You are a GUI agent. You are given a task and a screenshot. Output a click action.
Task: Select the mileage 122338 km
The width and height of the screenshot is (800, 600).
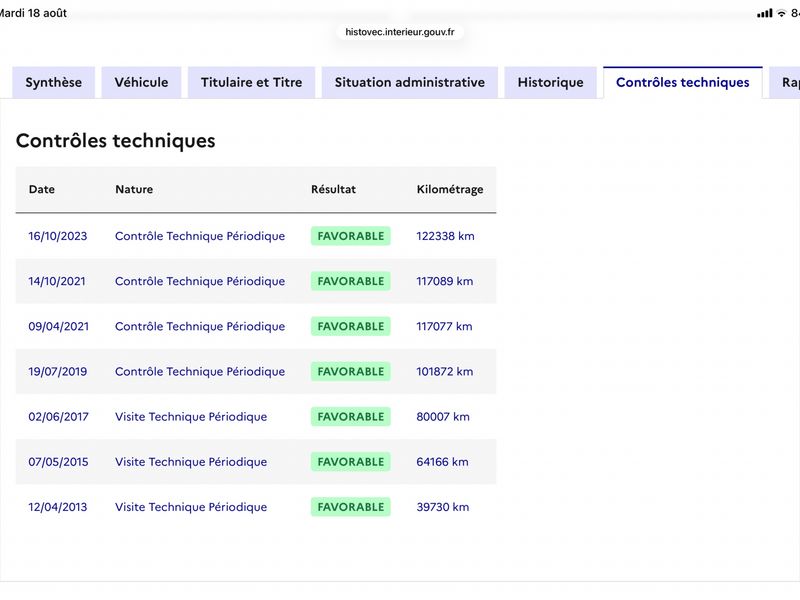pos(445,236)
